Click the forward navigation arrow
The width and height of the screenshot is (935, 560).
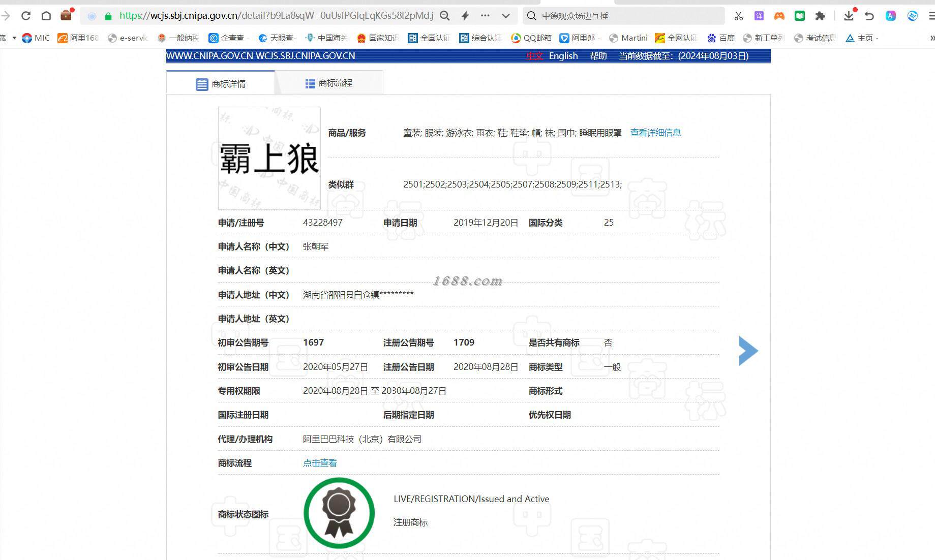point(6,16)
